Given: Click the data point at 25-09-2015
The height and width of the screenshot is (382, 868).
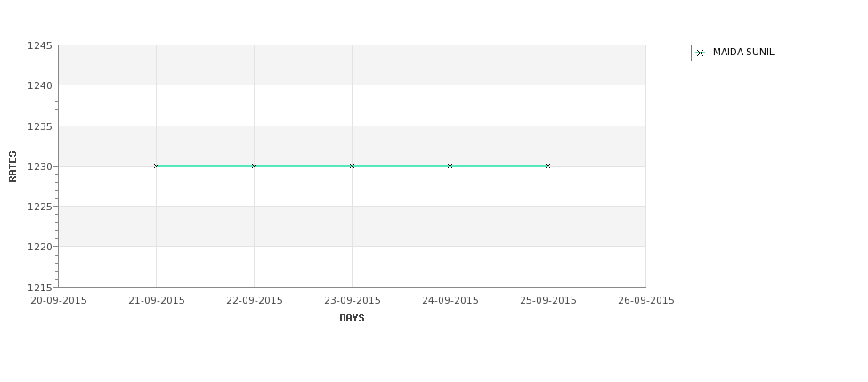Looking at the screenshot, I should pos(548,167).
